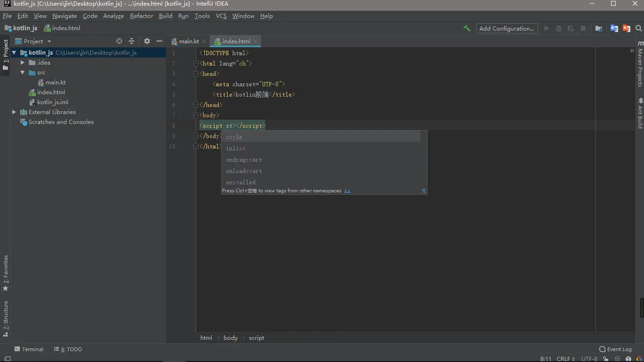
Task: Open the CRLF line separator dropdown
Action: [566, 359]
